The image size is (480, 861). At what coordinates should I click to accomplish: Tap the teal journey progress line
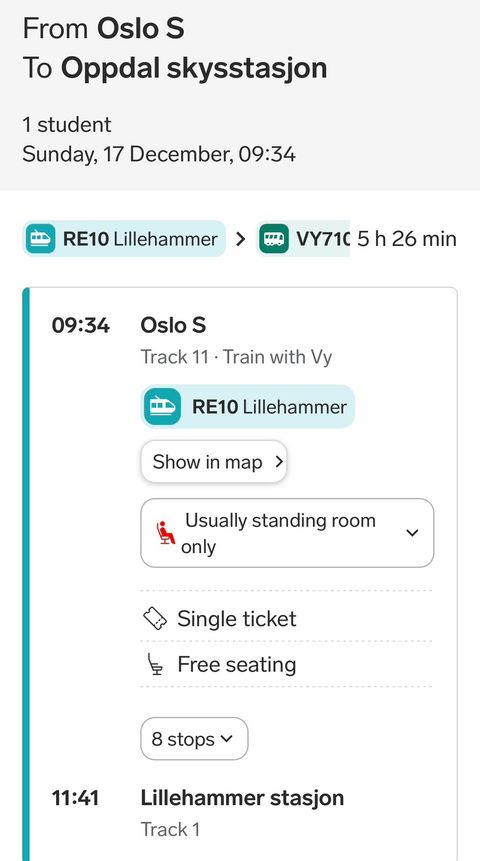point(26,574)
